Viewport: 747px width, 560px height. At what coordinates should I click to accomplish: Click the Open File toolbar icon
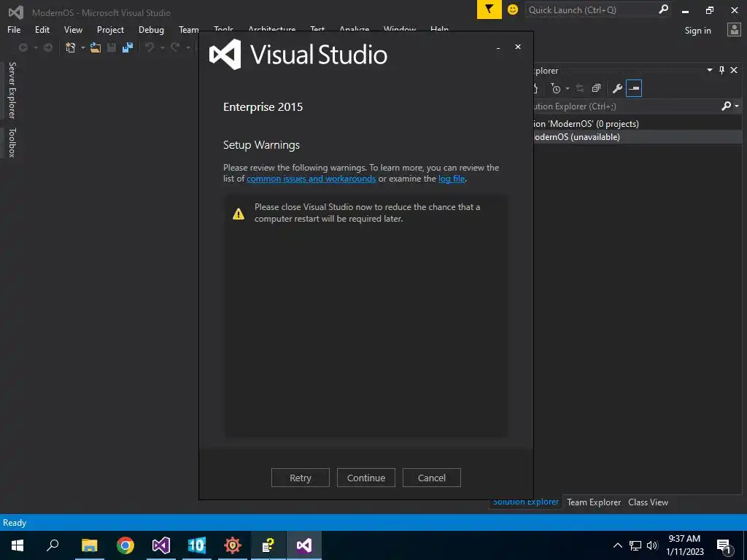(96, 47)
